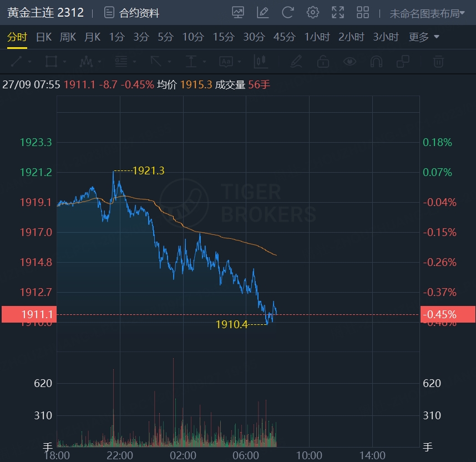Expand the 更多 intervals dropdown

[424, 37]
